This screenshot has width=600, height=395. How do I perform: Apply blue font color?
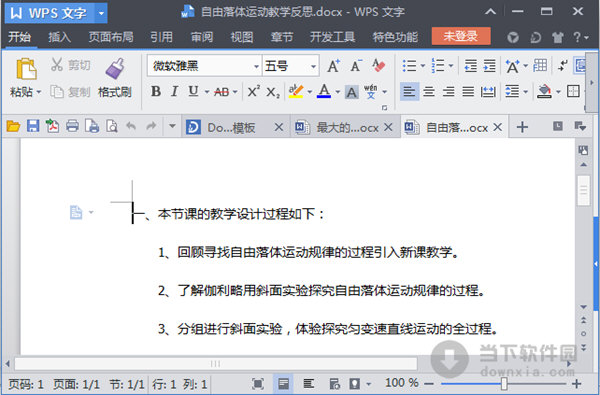pos(324,91)
